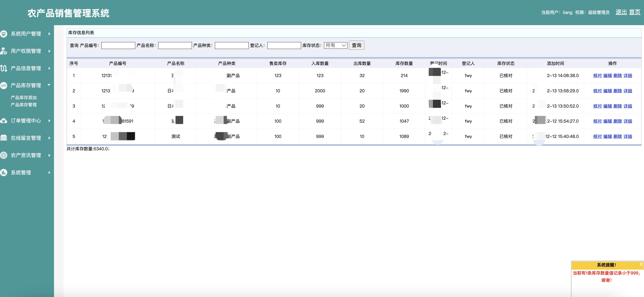Expand the 系统管理 arrow
The height and width of the screenshot is (297, 644).
pyautogui.click(x=49, y=173)
